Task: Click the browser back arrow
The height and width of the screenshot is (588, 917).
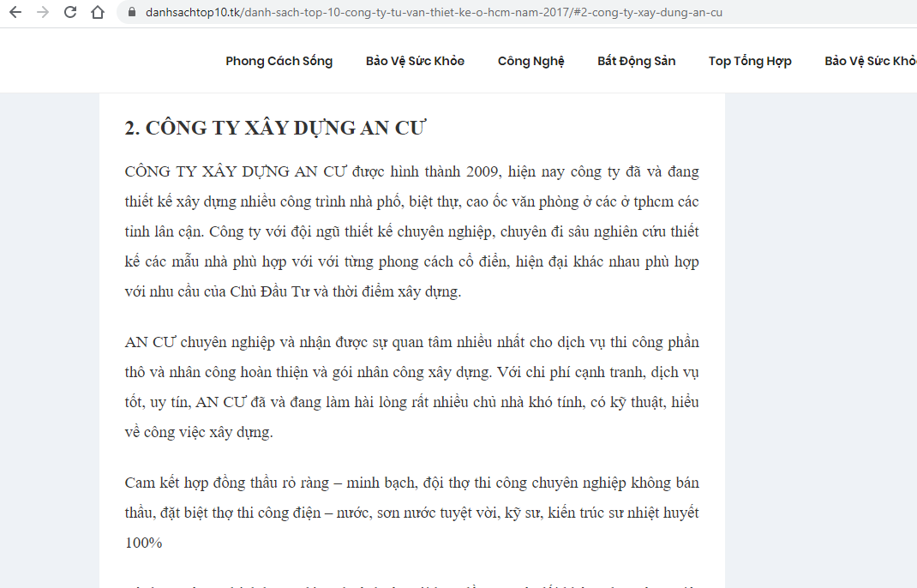Action: (15, 13)
